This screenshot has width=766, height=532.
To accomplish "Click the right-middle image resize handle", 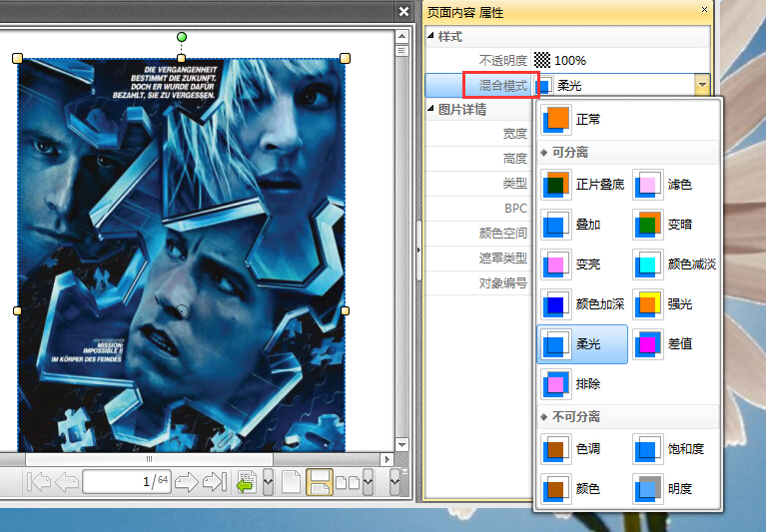I will (x=345, y=310).
